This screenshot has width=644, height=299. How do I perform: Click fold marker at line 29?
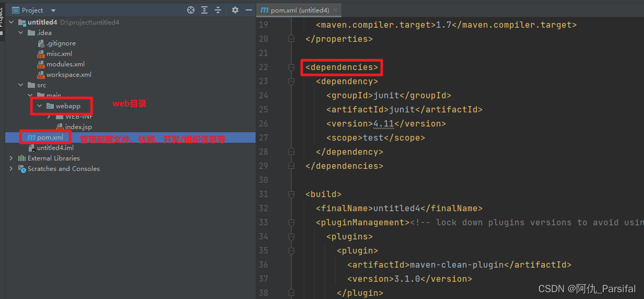pos(292,166)
